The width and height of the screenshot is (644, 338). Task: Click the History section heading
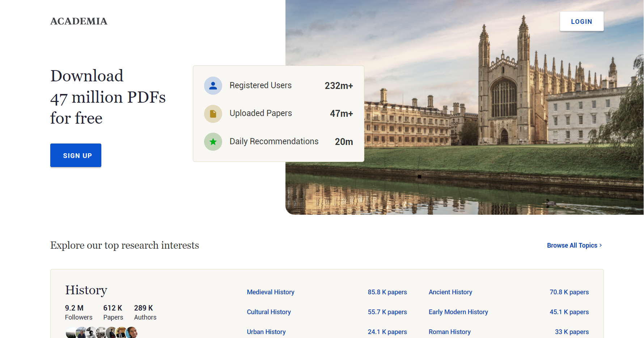coord(86,290)
